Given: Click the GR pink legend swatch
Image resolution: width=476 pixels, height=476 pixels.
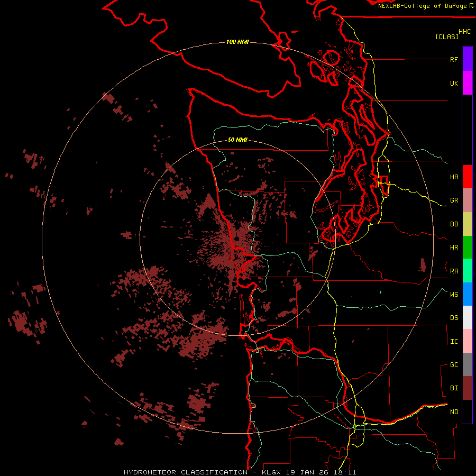Looking at the screenshot, I should tap(467, 200).
